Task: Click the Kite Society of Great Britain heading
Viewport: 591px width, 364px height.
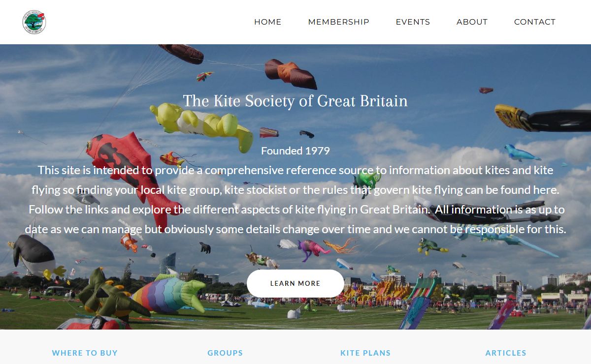Action: (x=295, y=101)
